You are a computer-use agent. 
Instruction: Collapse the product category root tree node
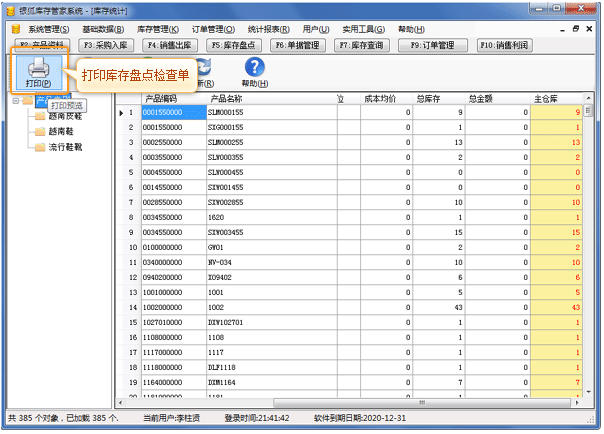coord(15,101)
